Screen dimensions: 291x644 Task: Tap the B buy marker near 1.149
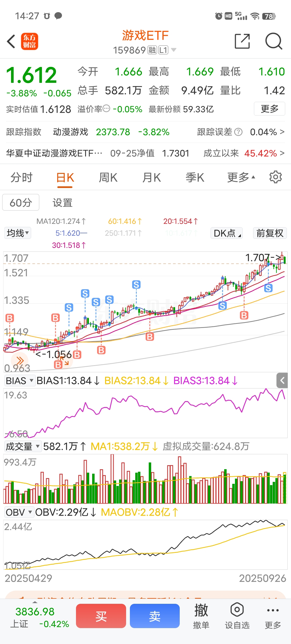click(10, 318)
